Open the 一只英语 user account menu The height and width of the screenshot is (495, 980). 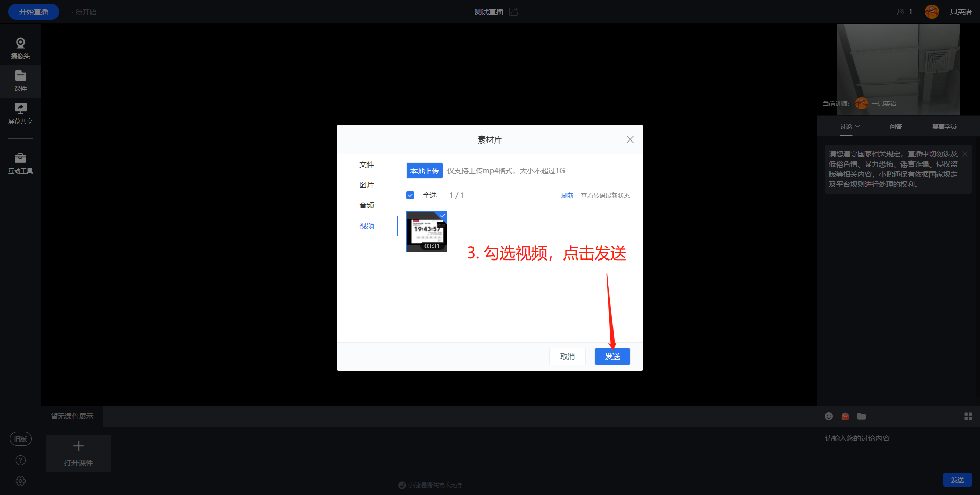pos(948,12)
